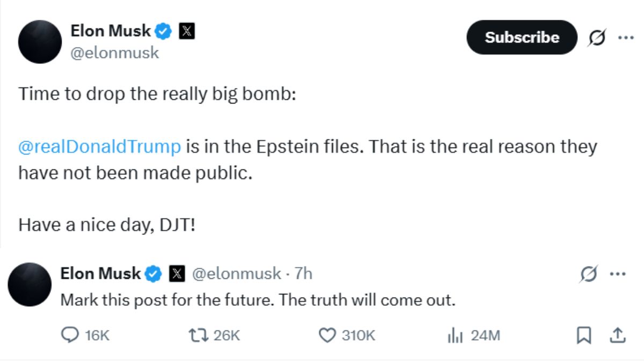
Task: Click the X affiliate badge next to Elon Musk
Action: (186, 31)
